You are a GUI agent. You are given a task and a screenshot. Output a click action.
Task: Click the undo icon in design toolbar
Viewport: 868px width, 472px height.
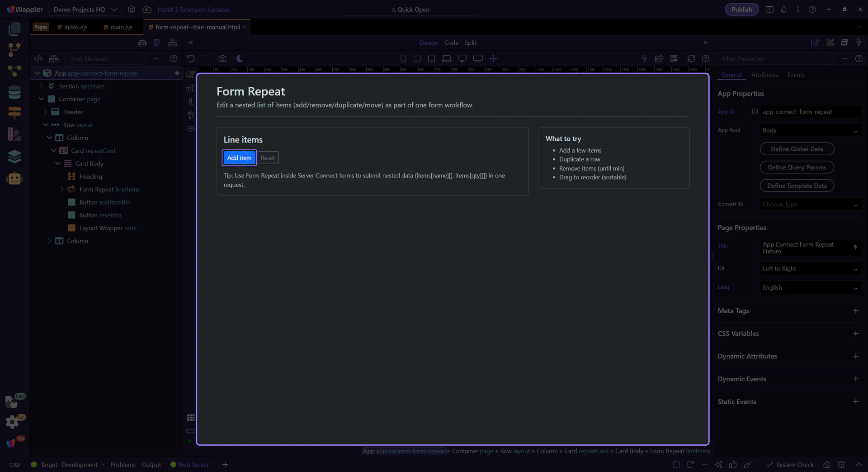point(191,58)
